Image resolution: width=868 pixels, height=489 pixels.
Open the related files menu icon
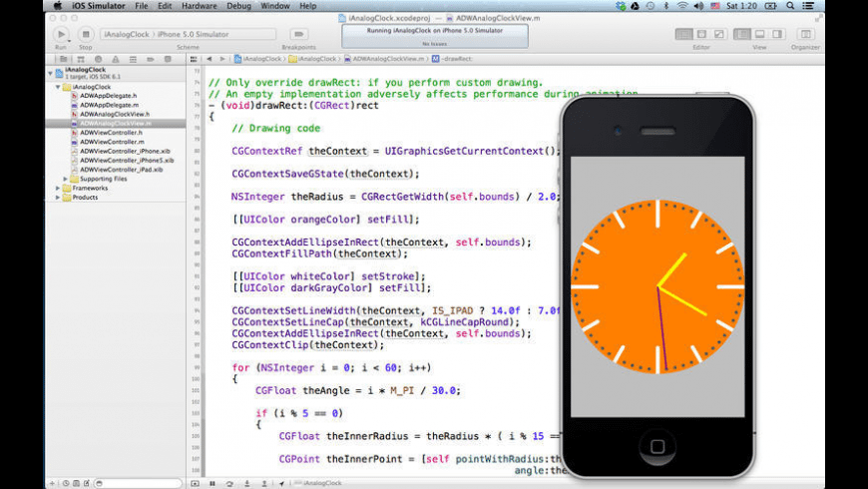coord(194,59)
